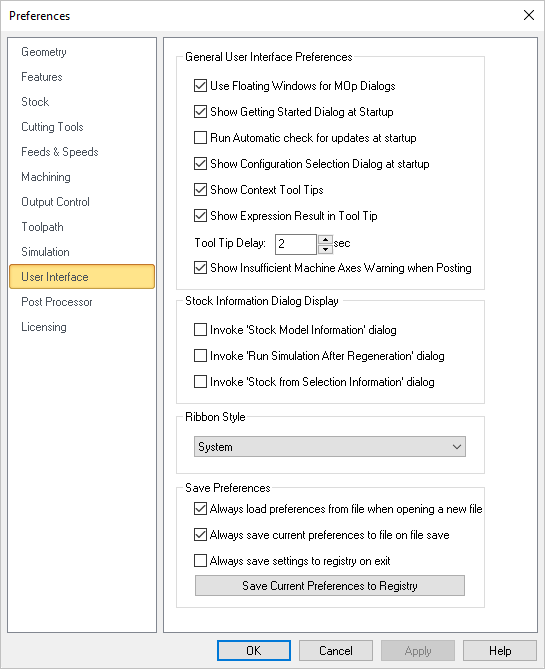
Task: Click the Tool Tip Delay input field
Action: pos(296,244)
